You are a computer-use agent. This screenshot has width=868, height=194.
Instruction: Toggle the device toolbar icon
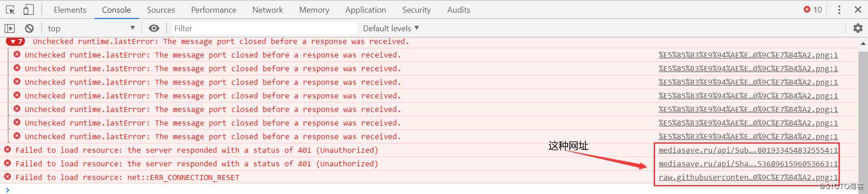coord(28,10)
